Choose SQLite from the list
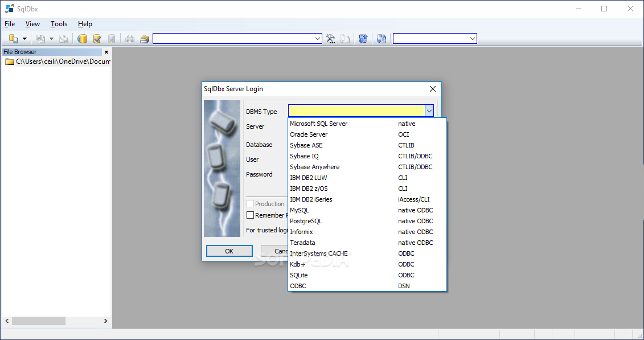 pyautogui.click(x=367, y=275)
